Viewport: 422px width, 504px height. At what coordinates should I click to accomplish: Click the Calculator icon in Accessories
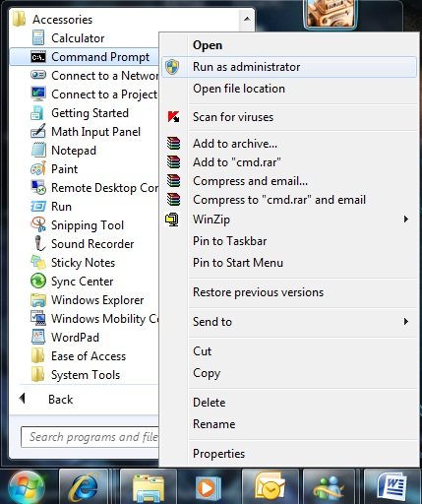[38, 37]
